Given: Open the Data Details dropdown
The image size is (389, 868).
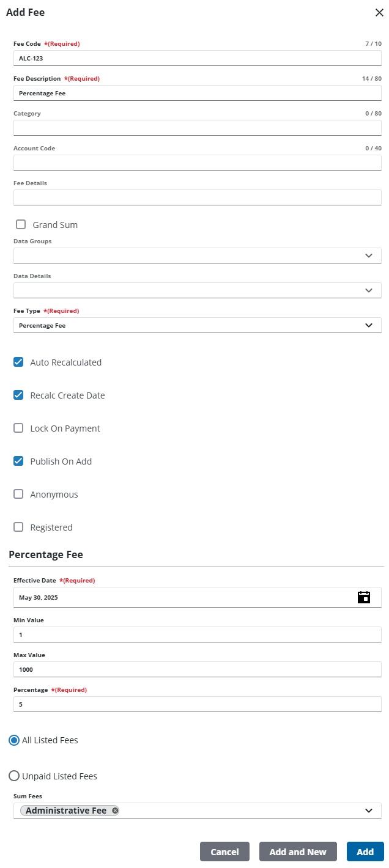Looking at the screenshot, I should (x=368, y=290).
